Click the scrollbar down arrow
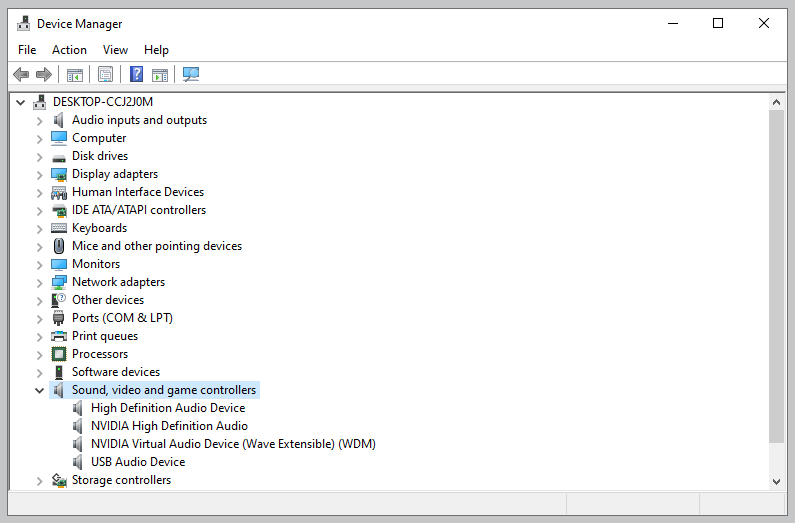Viewport: 795px width, 523px height. tap(776, 481)
